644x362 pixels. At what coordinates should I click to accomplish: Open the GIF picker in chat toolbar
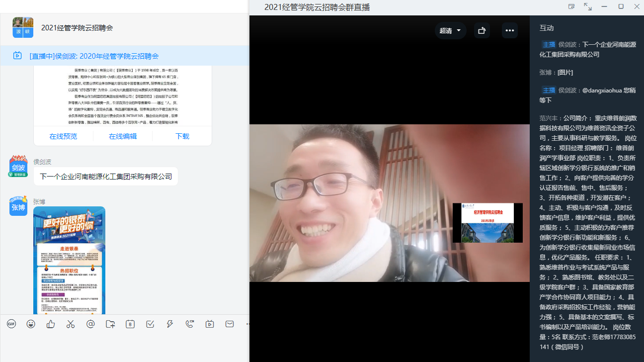point(11,324)
